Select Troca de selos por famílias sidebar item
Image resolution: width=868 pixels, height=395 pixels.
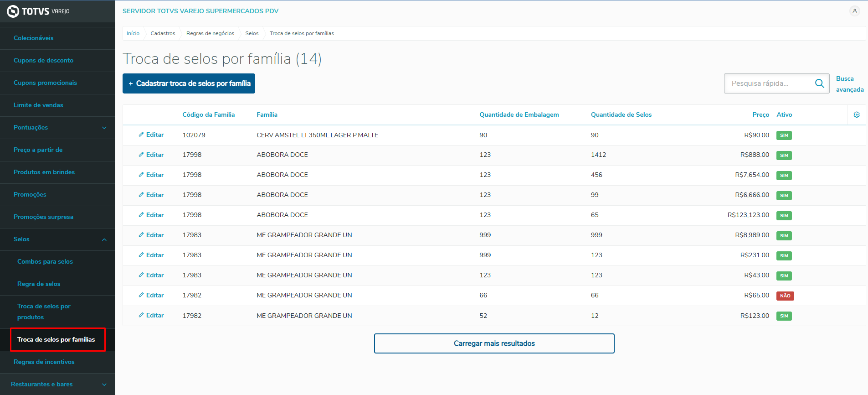(x=56, y=340)
